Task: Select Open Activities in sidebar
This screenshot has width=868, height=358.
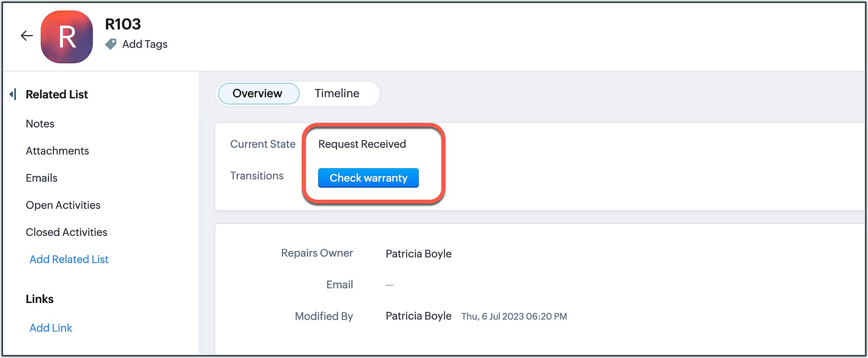Action: tap(63, 205)
